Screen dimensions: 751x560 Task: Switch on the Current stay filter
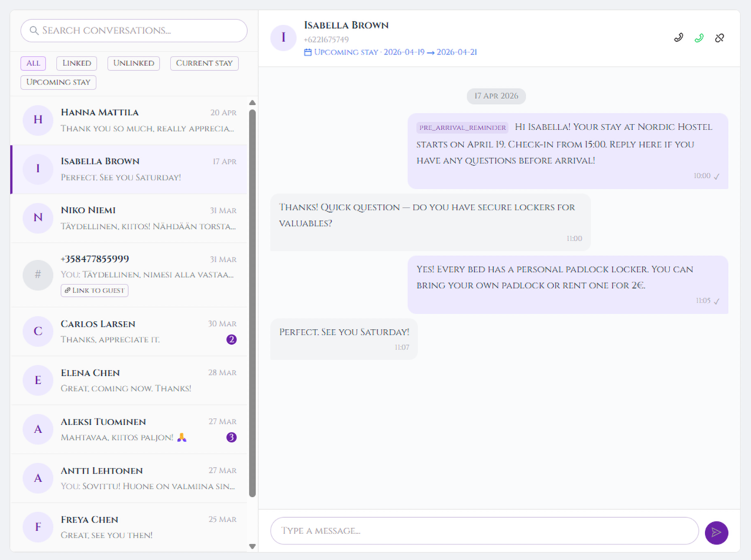204,63
